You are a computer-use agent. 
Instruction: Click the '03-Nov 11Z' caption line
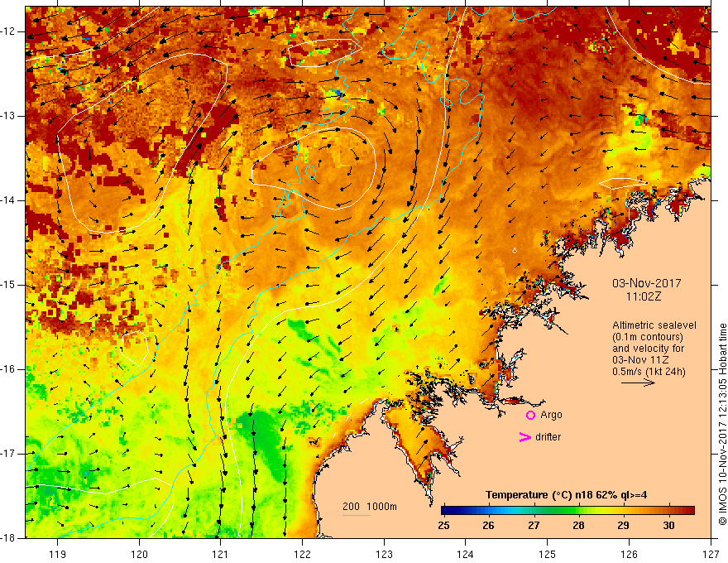coord(639,359)
